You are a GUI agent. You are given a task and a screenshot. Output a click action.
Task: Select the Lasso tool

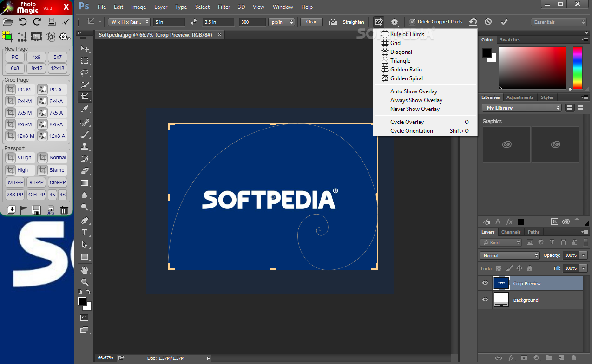(85, 73)
